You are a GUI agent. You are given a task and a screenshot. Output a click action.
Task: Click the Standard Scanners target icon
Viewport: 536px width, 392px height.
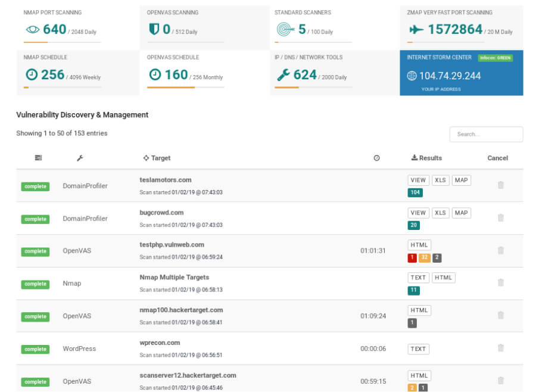click(x=285, y=29)
